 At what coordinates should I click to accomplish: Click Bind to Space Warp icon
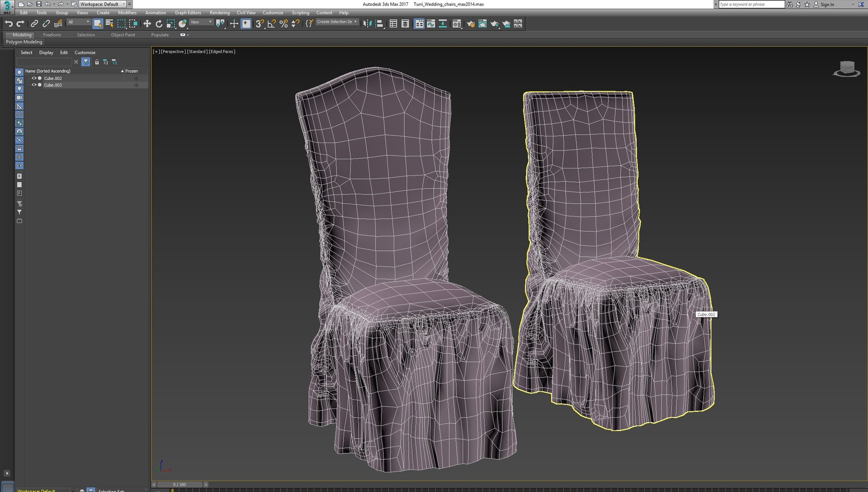[x=58, y=24]
